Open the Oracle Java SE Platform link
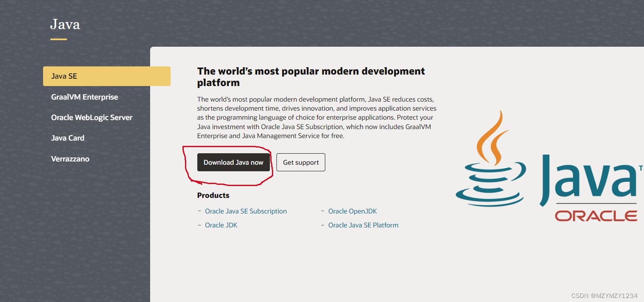The height and width of the screenshot is (302, 644). click(363, 225)
